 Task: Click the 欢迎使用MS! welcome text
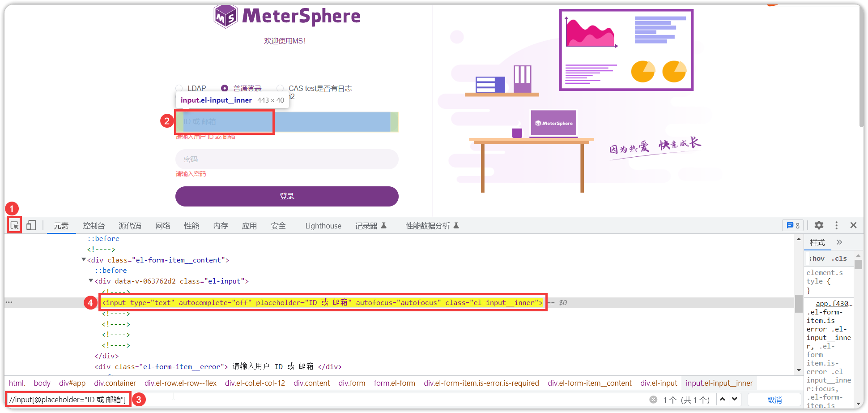click(x=285, y=41)
